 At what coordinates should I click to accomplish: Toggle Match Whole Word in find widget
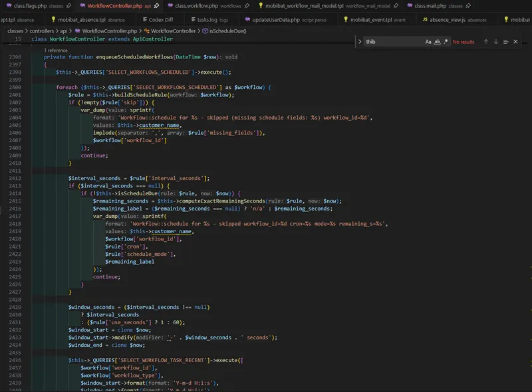coord(438,42)
